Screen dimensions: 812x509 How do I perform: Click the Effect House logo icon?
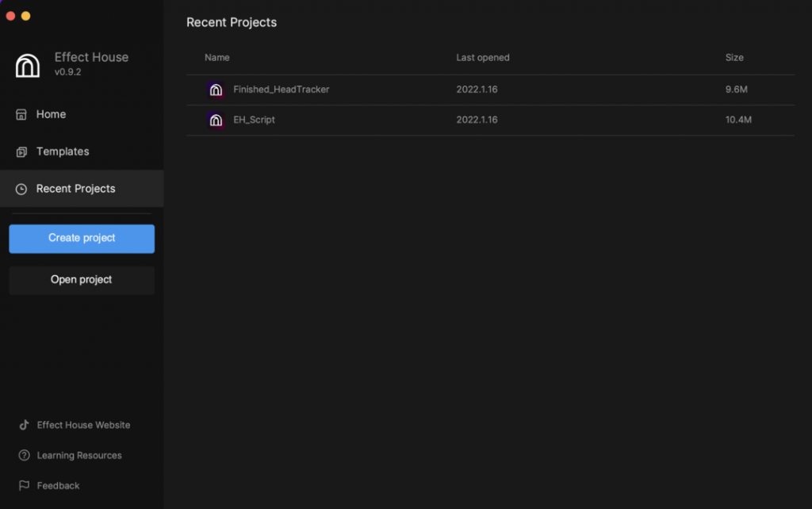tap(28, 66)
